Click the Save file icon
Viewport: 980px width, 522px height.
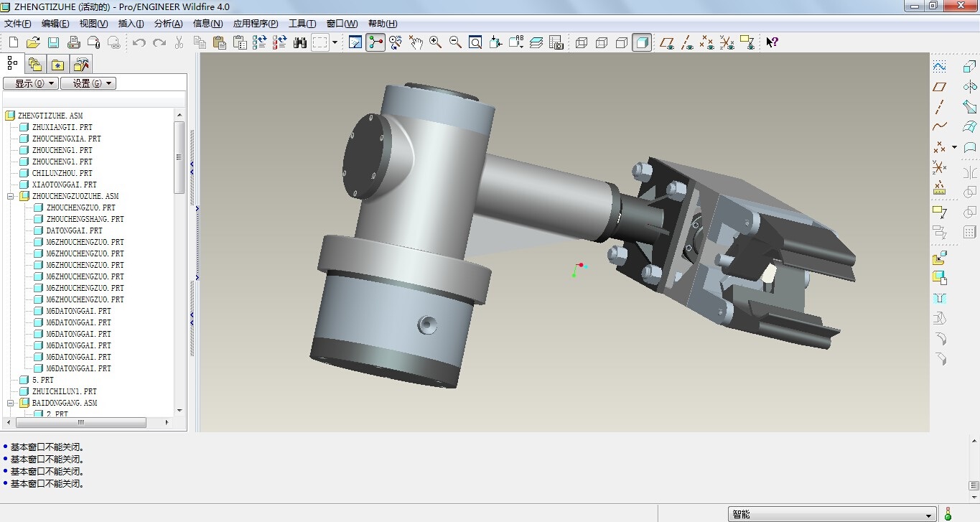pyautogui.click(x=53, y=43)
